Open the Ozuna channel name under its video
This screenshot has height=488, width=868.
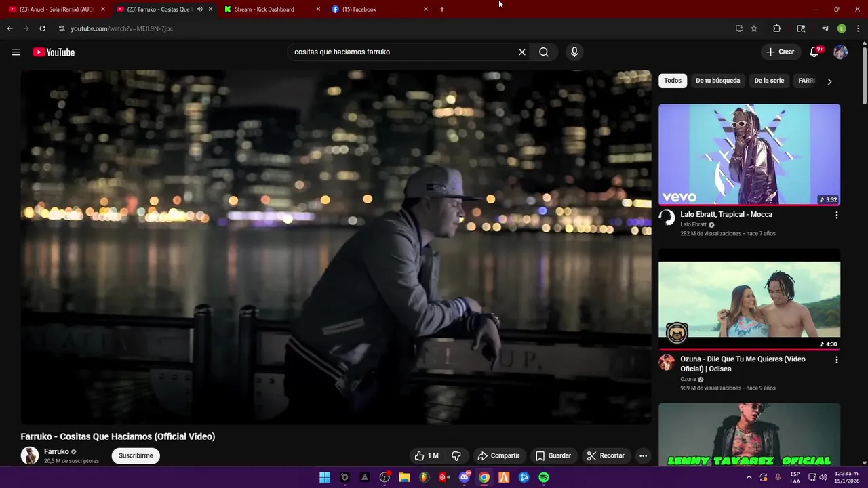pyautogui.click(x=688, y=380)
